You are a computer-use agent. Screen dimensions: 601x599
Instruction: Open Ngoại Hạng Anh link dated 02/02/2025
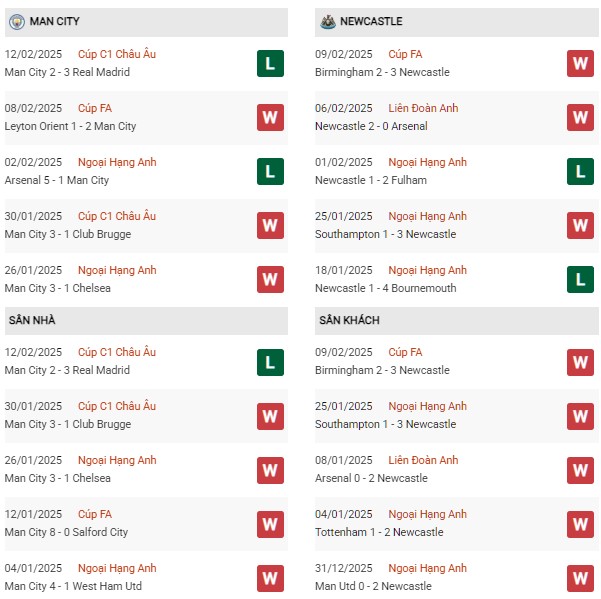click(x=117, y=162)
